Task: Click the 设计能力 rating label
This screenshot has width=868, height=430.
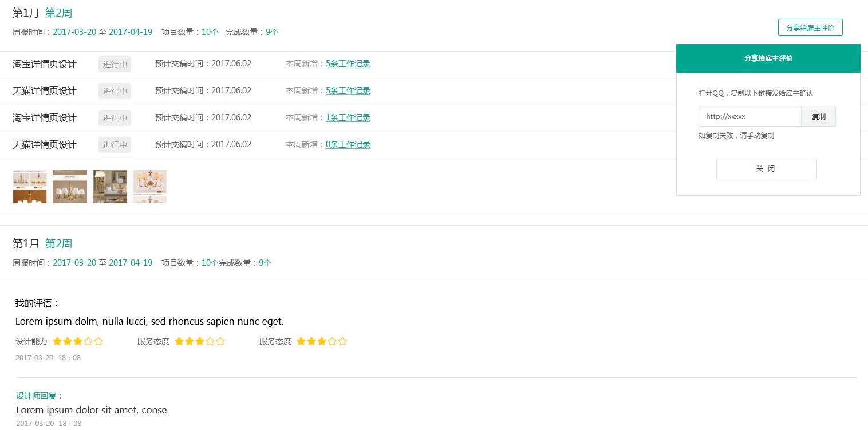Action: (31, 341)
